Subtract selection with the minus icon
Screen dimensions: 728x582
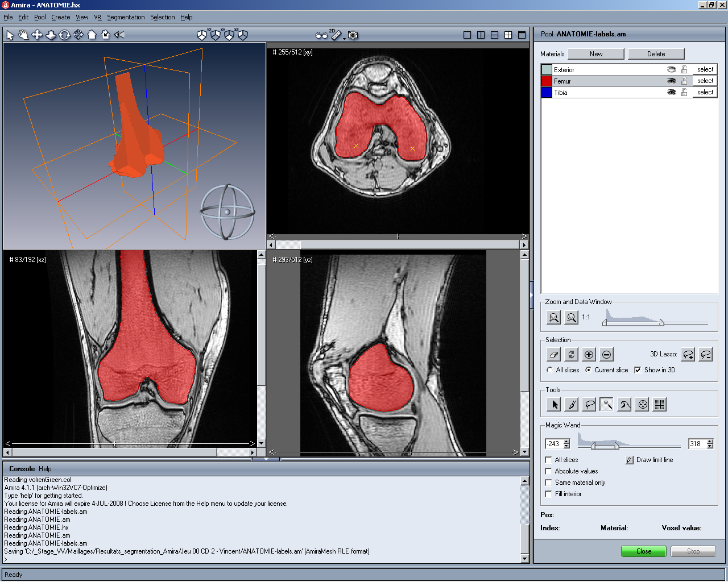606,355
